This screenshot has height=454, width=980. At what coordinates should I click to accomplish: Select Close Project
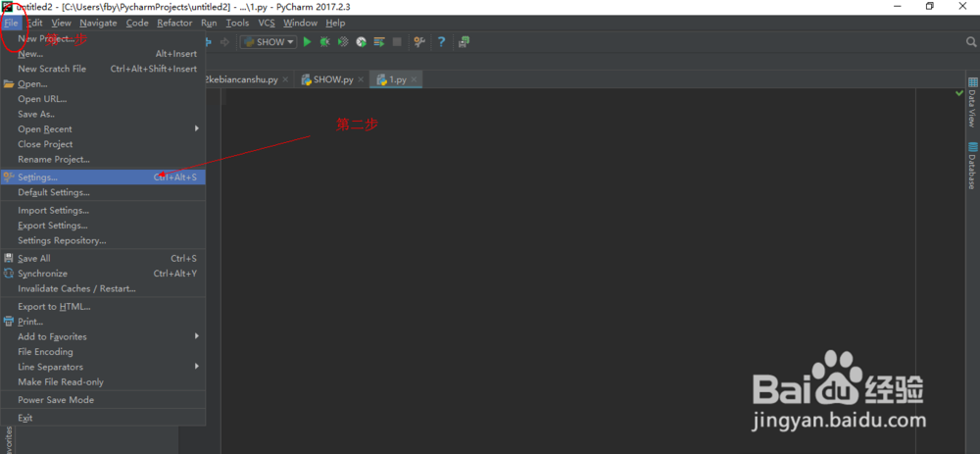(103, 144)
